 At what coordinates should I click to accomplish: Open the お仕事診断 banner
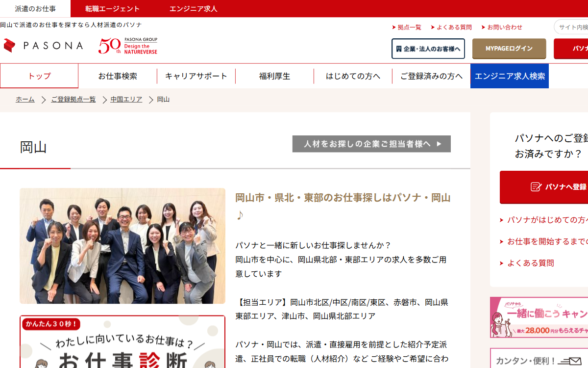tap(122, 342)
